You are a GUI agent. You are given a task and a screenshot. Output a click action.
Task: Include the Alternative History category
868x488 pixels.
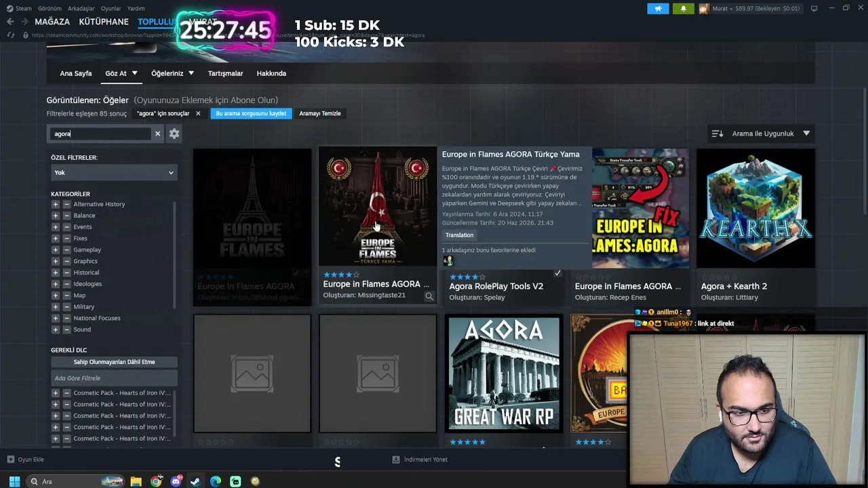pos(56,204)
